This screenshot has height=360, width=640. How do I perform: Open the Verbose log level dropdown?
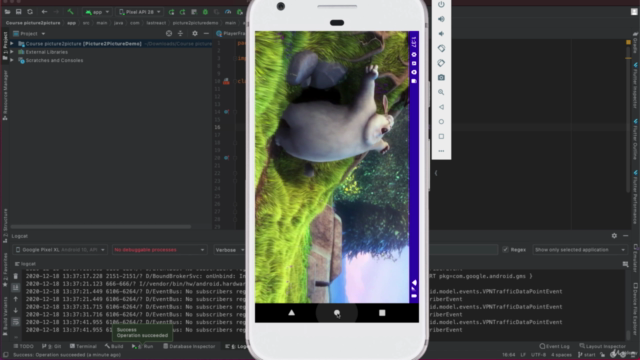pos(229,250)
